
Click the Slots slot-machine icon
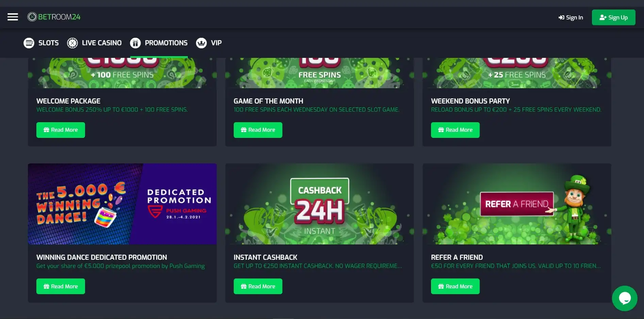click(x=29, y=43)
